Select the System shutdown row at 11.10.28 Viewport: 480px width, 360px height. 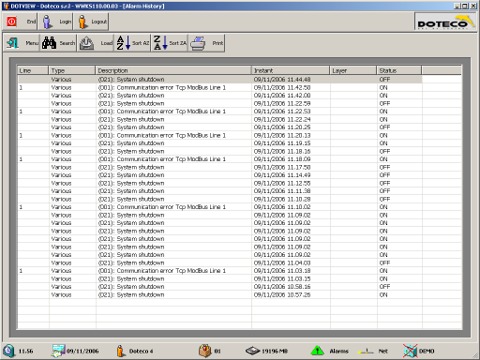[x=220, y=199]
